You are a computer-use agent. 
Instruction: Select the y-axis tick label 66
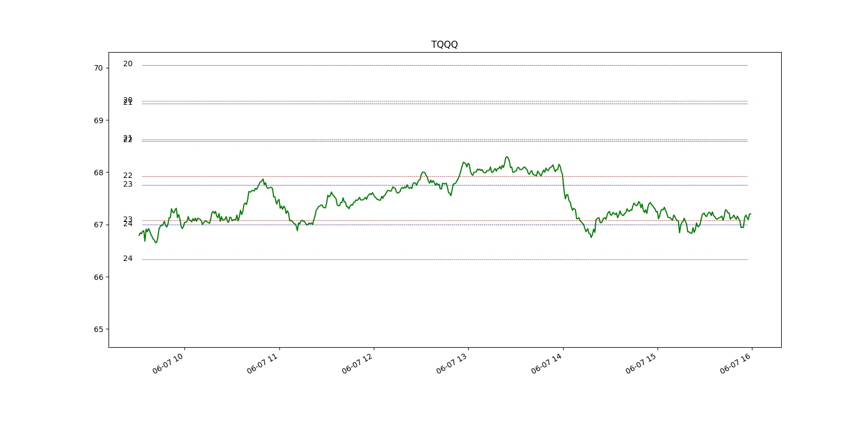click(98, 277)
